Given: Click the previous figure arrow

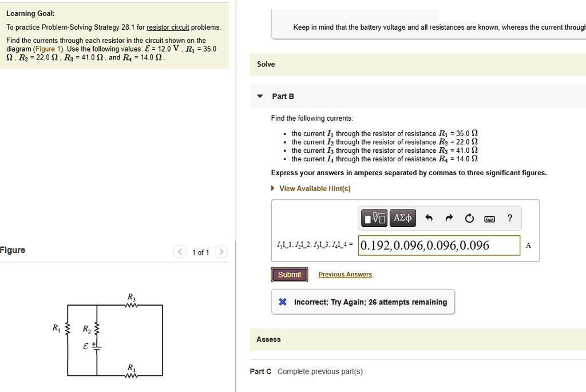Looking at the screenshot, I should (x=179, y=251).
